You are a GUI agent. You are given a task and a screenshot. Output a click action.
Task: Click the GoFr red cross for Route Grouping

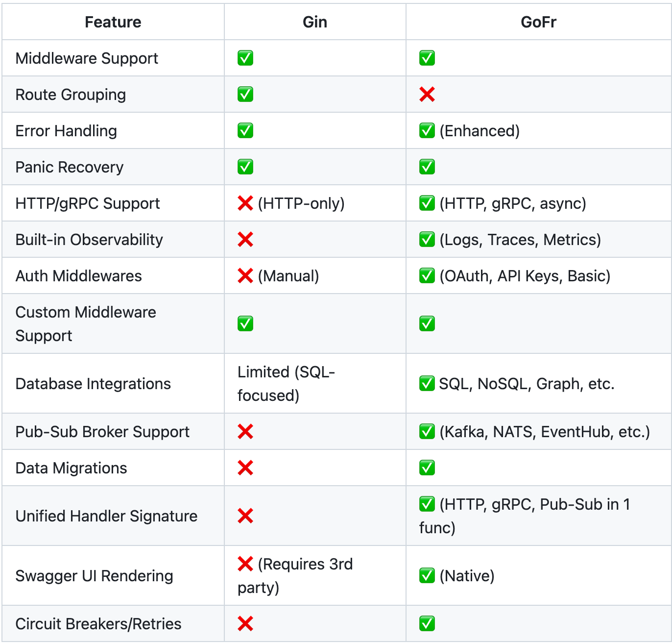(x=427, y=94)
